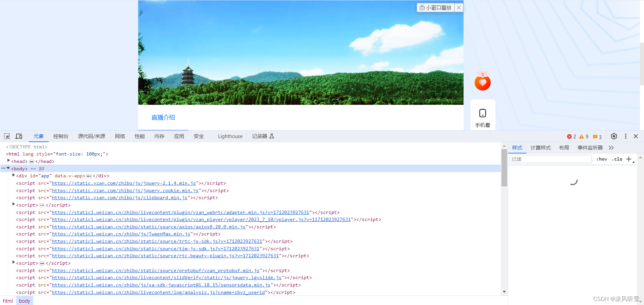
Task: Click the elements panel vertical scrollbar thumb
Action: pyautogui.click(x=504, y=168)
